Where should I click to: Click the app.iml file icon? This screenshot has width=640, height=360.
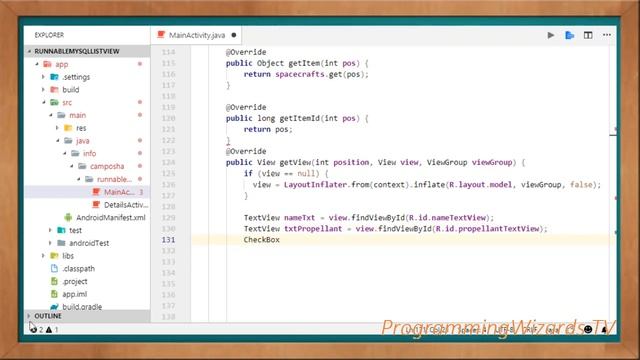tap(54, 294)
